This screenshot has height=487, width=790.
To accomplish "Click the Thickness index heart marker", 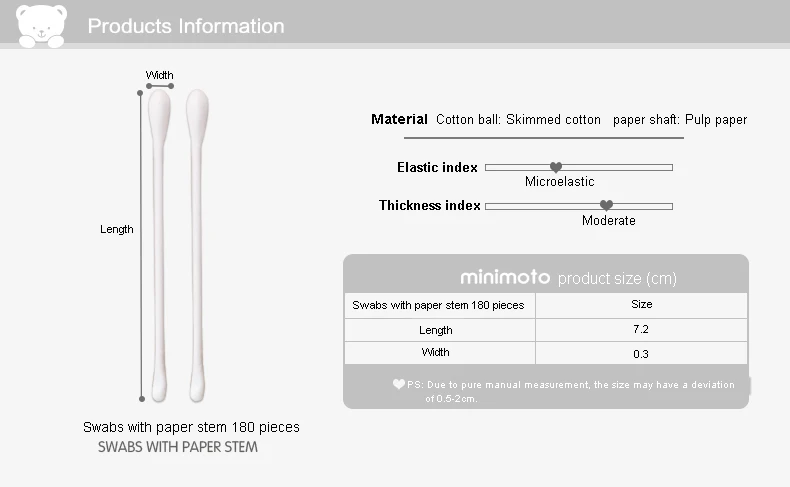I will tap(606, 205).
